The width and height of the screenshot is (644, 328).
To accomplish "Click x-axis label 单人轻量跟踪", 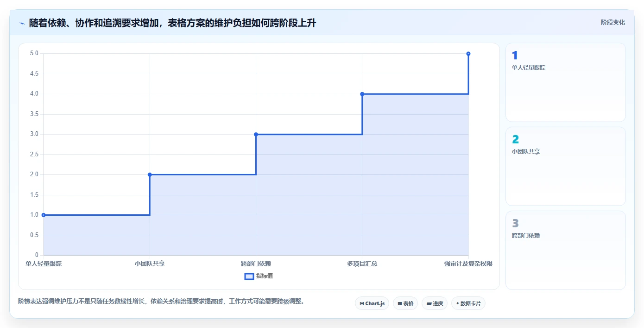I will (x=44, y=264).
